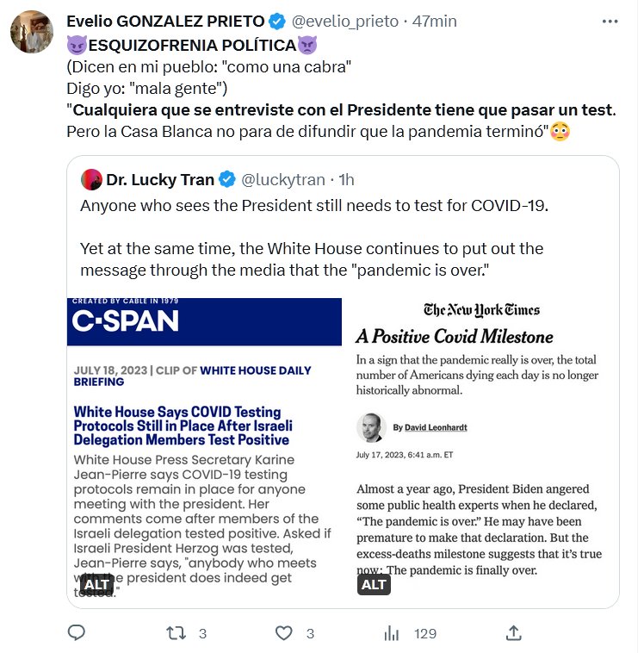Open the three-dot more options menu

(x=609, y=21)
